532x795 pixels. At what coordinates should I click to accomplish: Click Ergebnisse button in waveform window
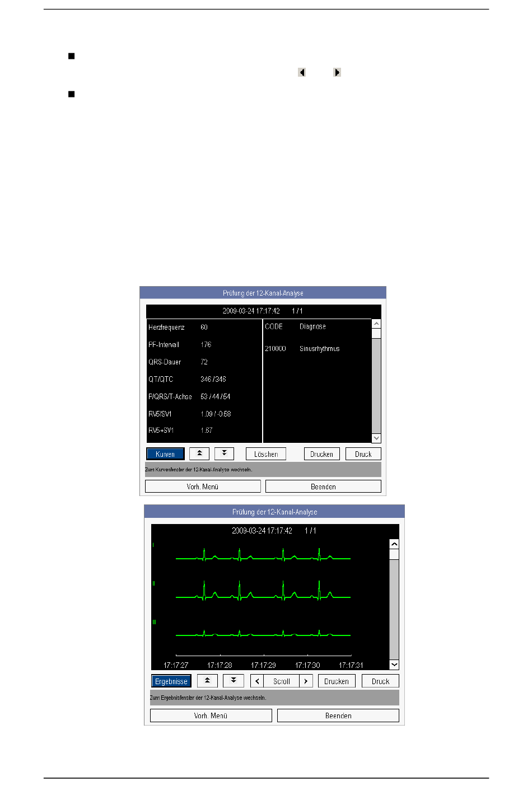(171, 681)
